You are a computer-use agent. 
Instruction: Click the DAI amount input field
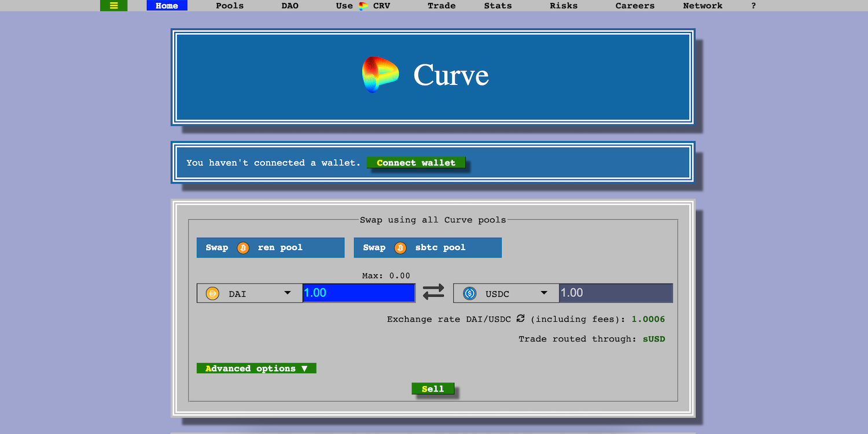359,293
